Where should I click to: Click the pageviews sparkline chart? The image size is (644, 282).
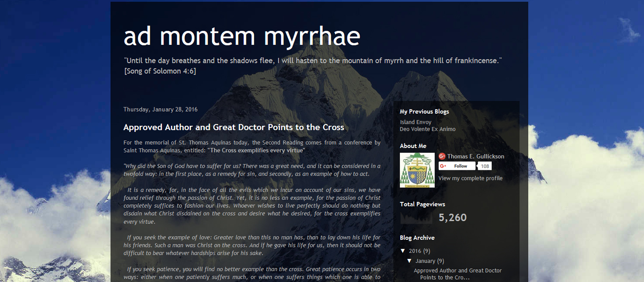[416, 218]
